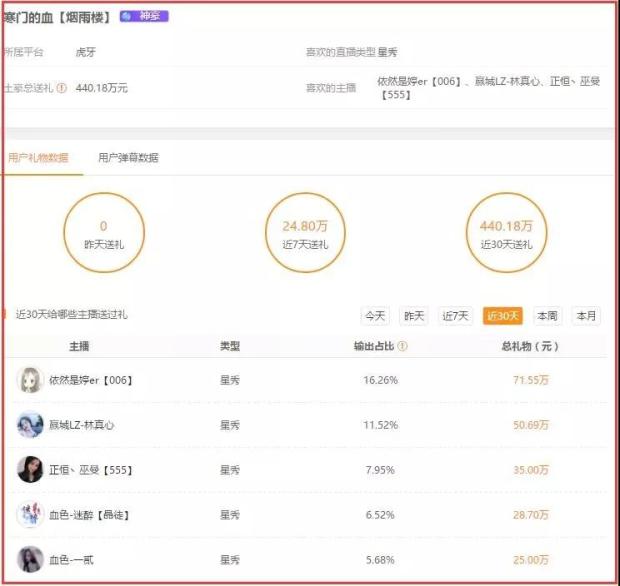Click the 昨天送礼 circle showing 0
Viewport: 620px width, 586px height.
tap(104, 233)
